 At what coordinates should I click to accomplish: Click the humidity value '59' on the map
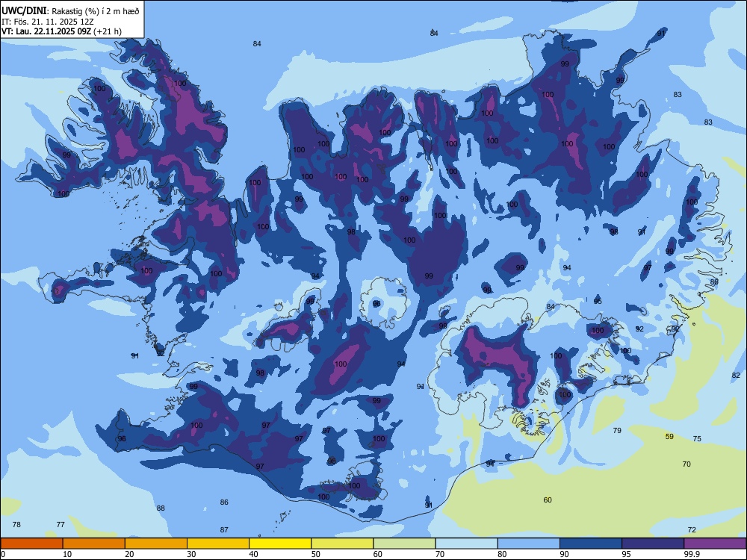(x=669, y=436)
